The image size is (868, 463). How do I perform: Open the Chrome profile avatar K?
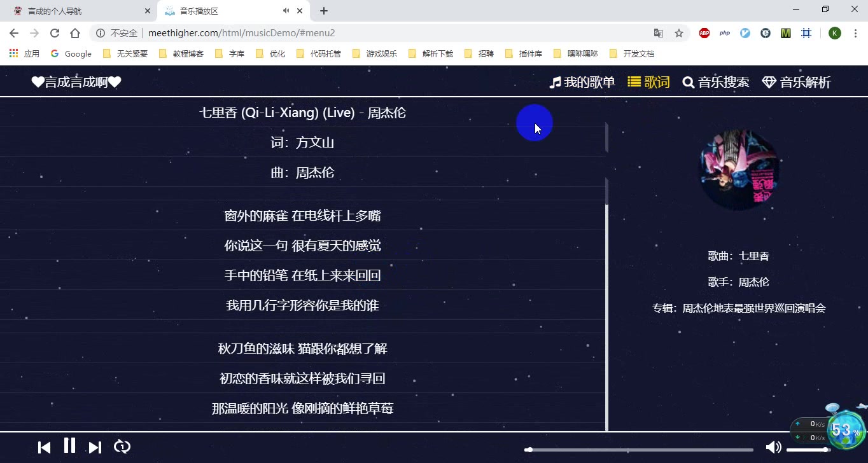pyautogui.click(x=835, y=33)
